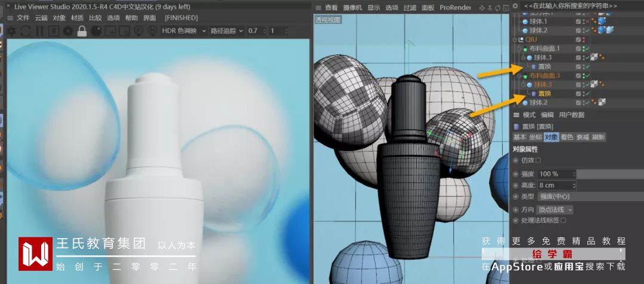
Task: Toggle green enable checkmark for 布料曲面.1
Action: (588, 48)
